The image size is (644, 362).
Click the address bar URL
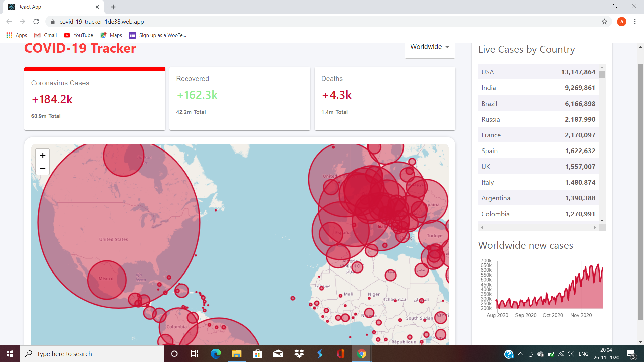102,22
